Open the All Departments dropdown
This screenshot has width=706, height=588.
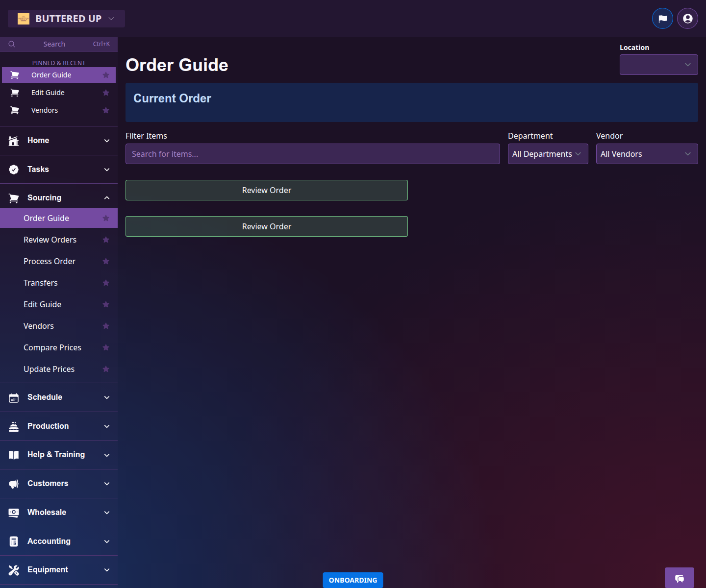pos(548,154)
